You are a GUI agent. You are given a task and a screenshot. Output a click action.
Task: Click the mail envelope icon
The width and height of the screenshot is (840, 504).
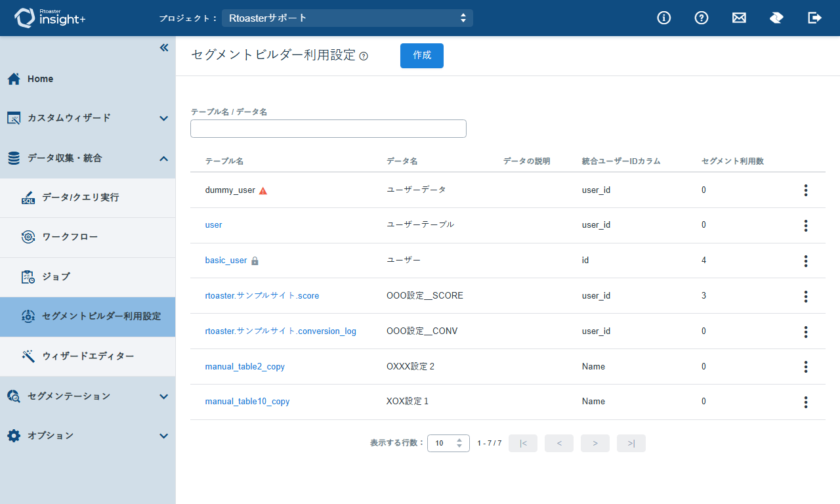[x=739, y=18]
